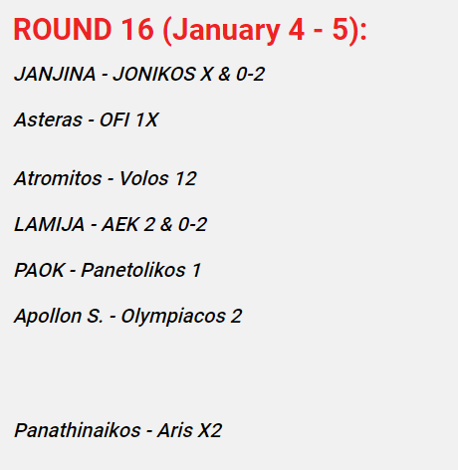Click the JONIKOS team name
This screenshot has height=476, width=458.
[154, 74]
